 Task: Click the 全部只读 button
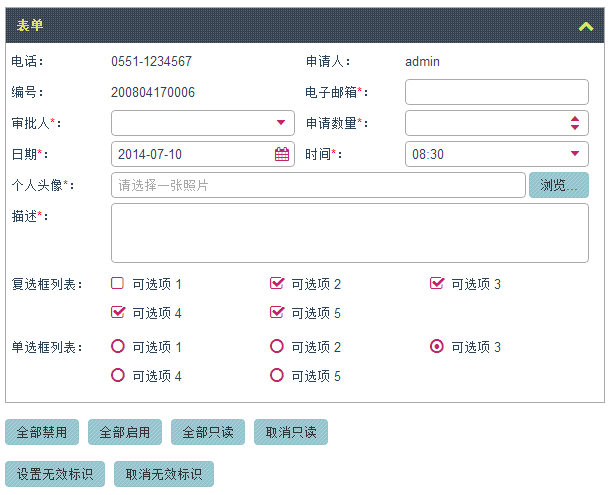[x=208, y=432]
